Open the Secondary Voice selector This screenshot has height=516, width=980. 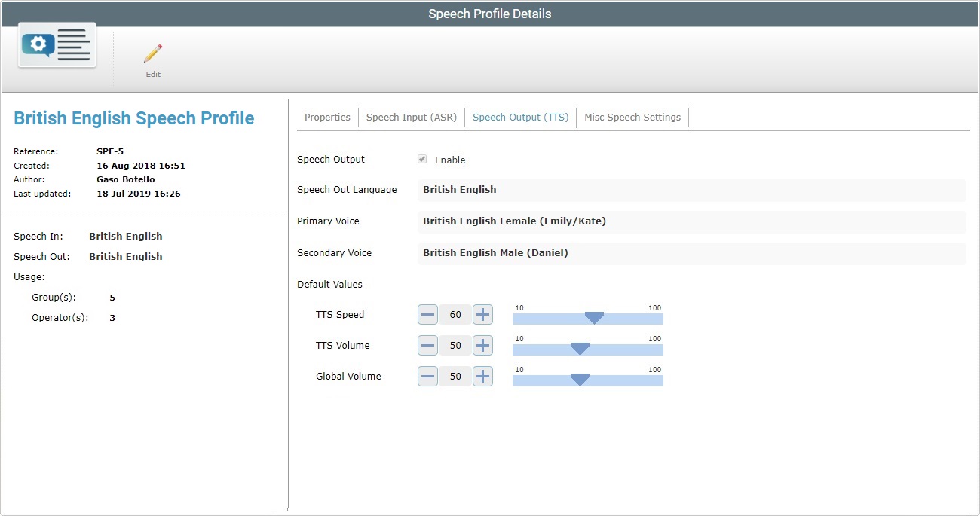click(692, 252)
